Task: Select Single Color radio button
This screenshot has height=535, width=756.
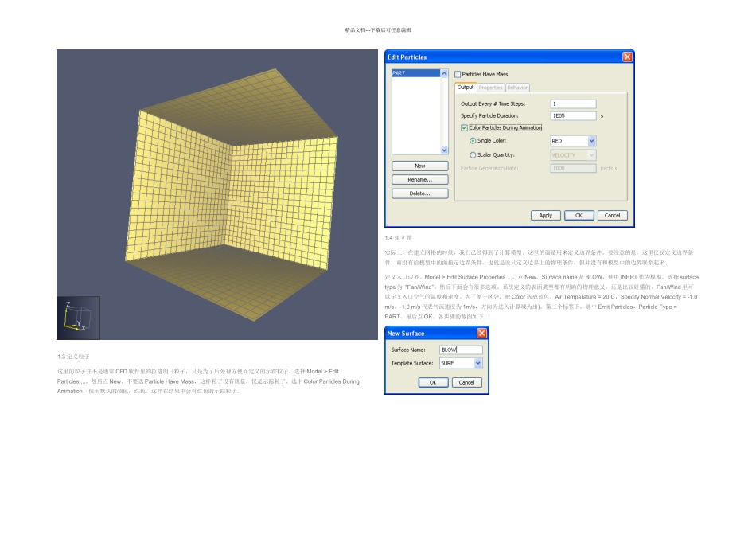Action: coord(473,141)
